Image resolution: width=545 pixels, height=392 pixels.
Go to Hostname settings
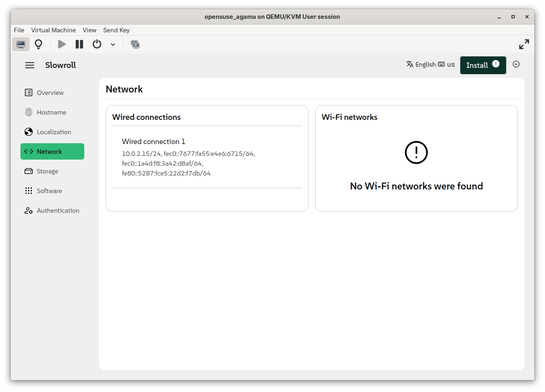coord(51,113)
